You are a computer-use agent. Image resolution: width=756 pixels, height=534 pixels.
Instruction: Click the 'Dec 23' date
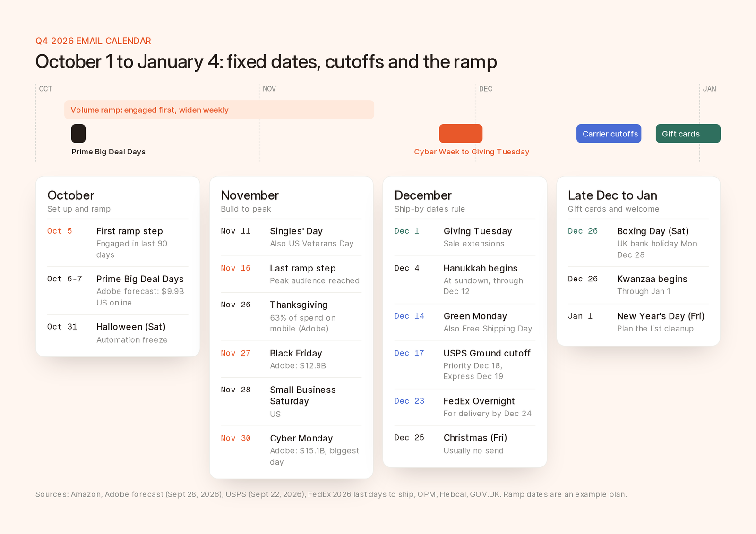pyautogui.click(x=409, y=401)
